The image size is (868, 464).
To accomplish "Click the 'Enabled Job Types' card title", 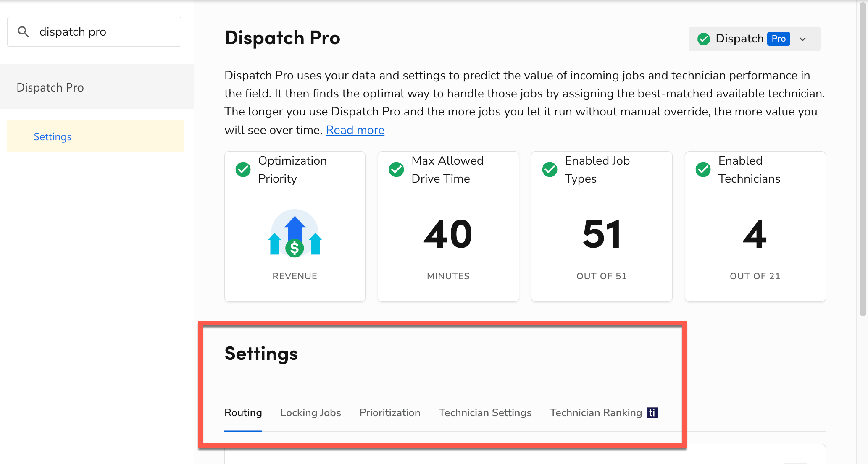I will (597, 170).
